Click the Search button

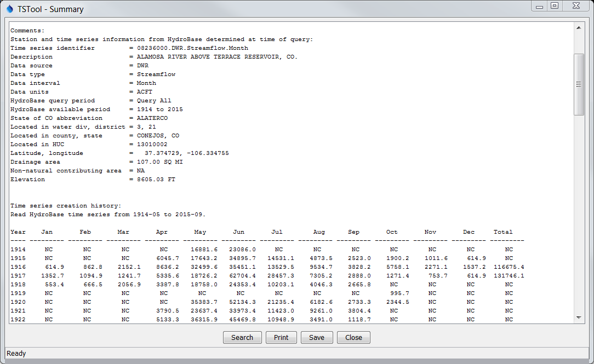coord(242,337)
